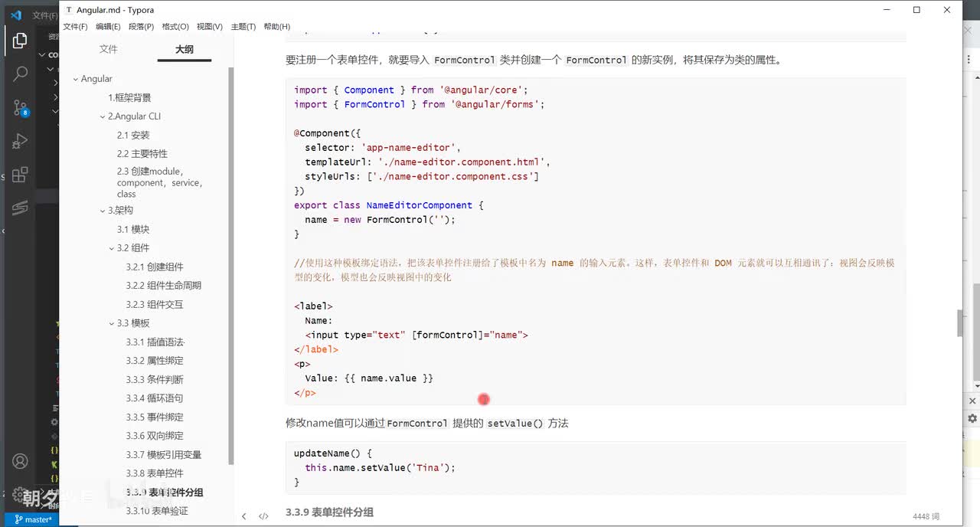Open the Typora 主题(T) menu
Viewport: 980px width, 527px height.
tap(243, 27)
